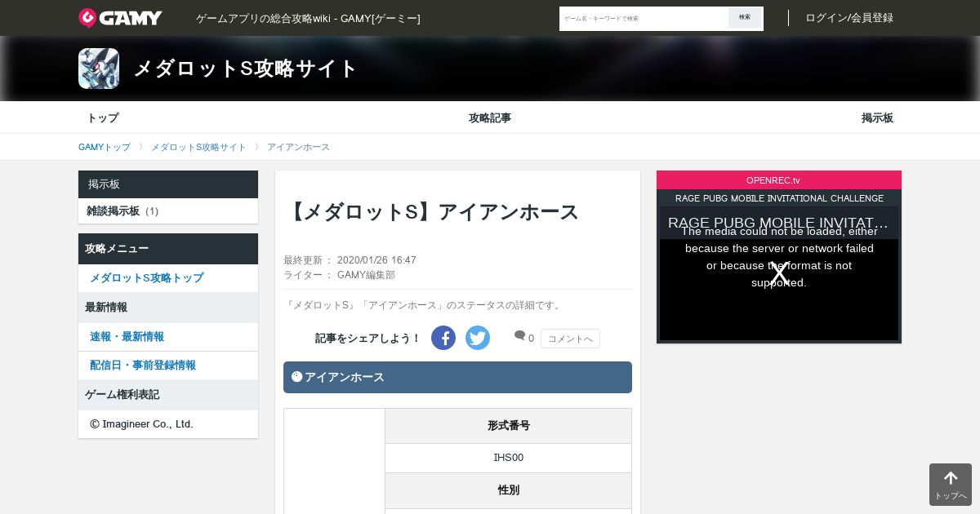Image resolution: width=980 pixels, height=514 pixels.
Task: Go to メダロットS攻略サイト breadcrumb
Action: (198, 147)
